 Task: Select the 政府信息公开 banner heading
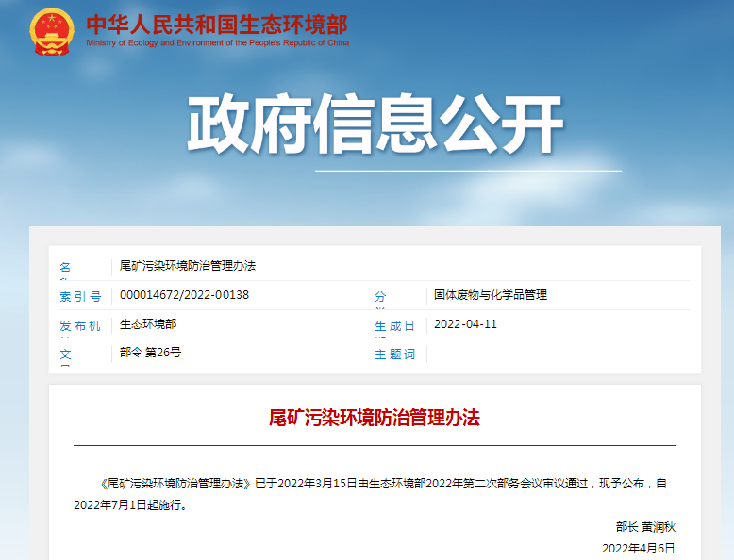[x=375, y=125]
